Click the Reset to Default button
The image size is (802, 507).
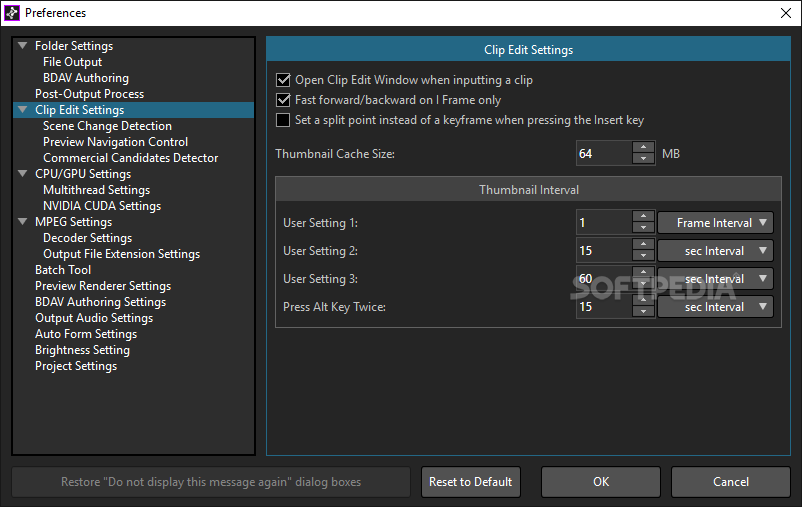point(471,482)
